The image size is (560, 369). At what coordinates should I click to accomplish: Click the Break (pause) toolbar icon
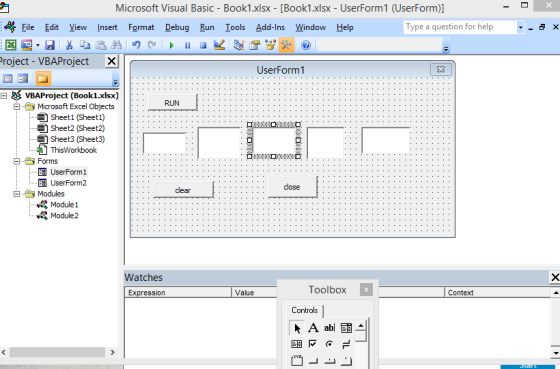click(x=188, y=45)
